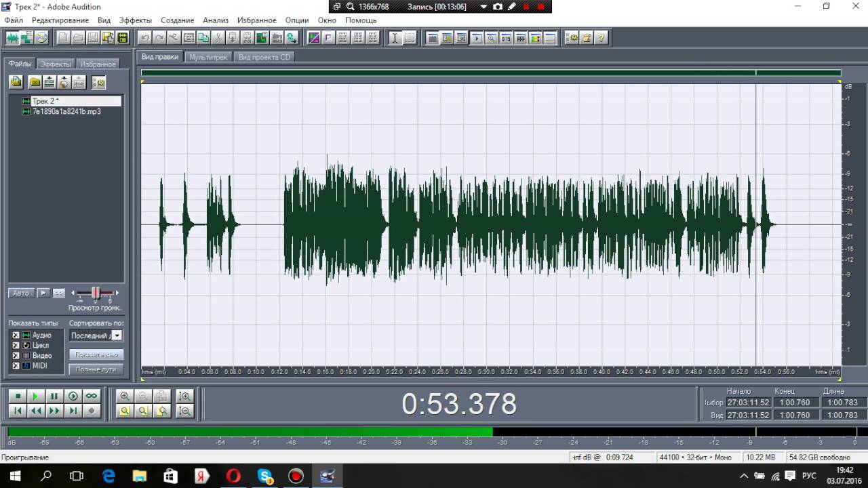Click the Fast forward transport button
Image resolution: width=868 pixels, height=488 pixels.
coord(54,411)
